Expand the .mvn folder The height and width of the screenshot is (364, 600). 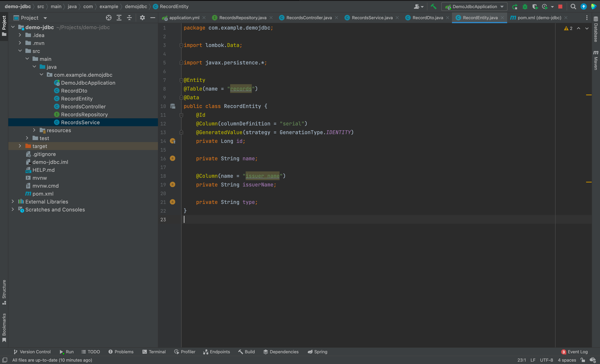(20, 43)
